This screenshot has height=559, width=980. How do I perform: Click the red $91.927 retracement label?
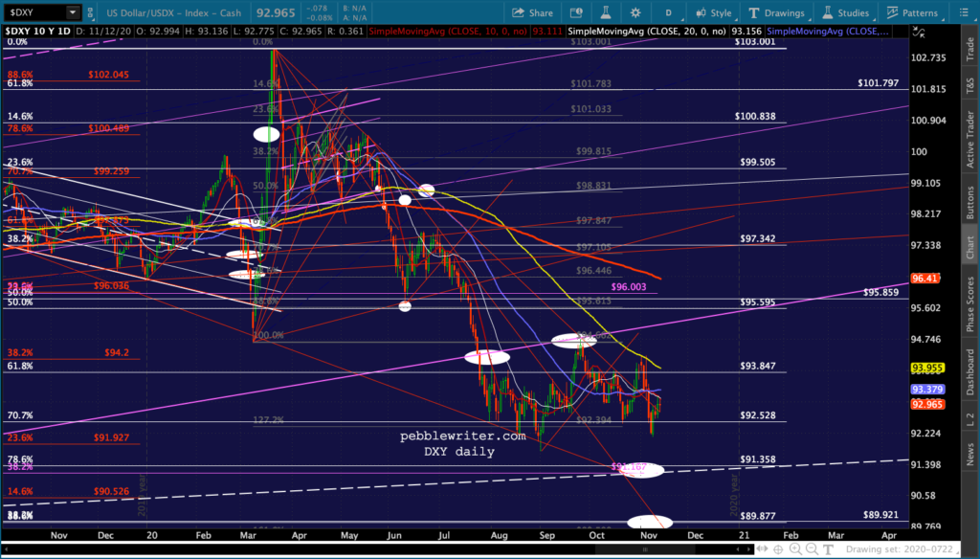(111, 437)
